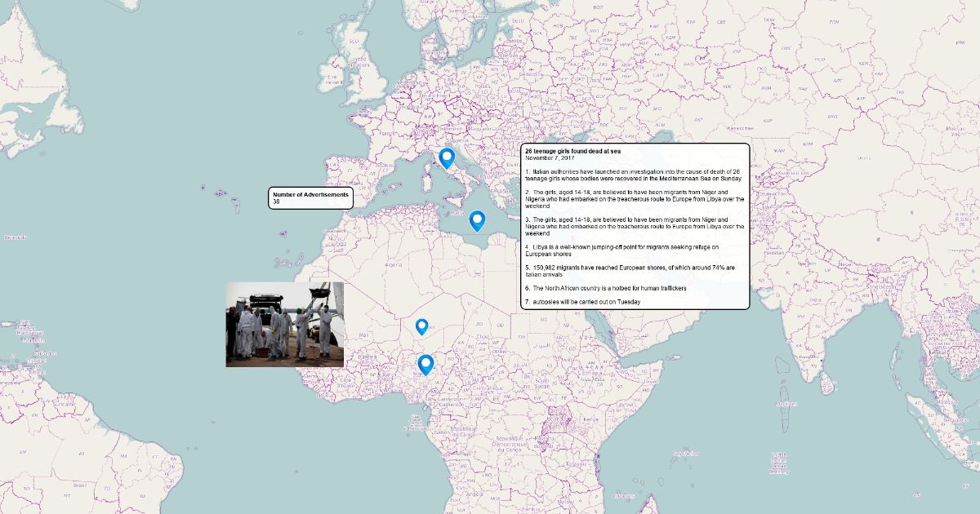
Task: Click the Number of Advertisements box
Action: tap(310, 198)
